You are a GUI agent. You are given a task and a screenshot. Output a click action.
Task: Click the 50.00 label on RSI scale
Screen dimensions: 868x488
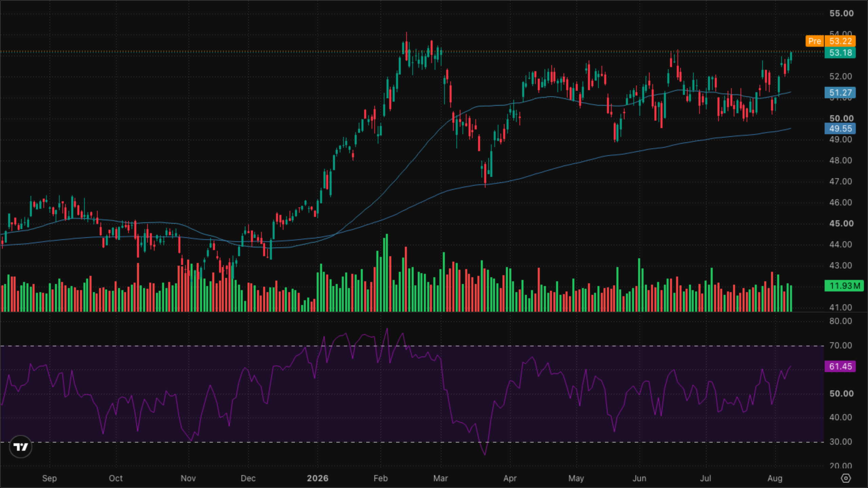point(842,393)
